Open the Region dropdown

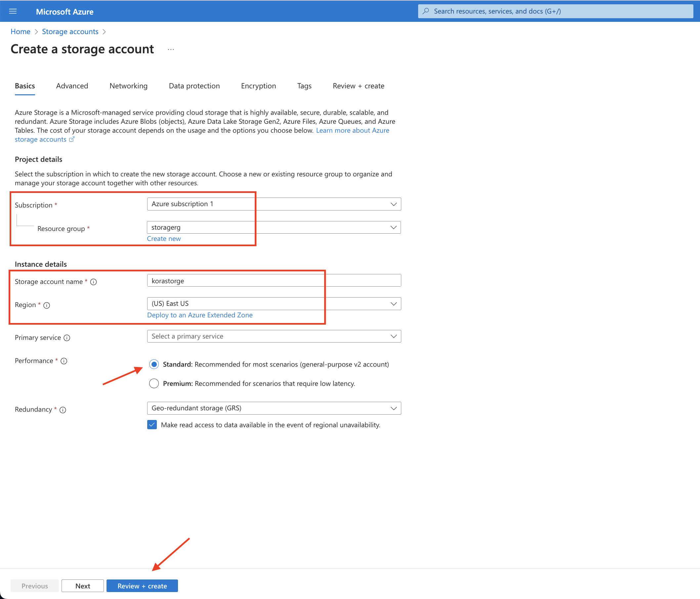coord(274,304)
